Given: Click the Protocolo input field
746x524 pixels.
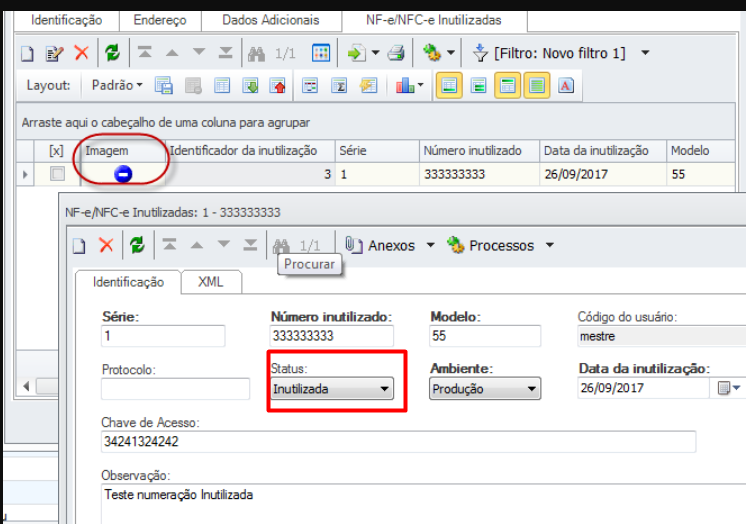Looking at the screenshot, I should point(176,389).
